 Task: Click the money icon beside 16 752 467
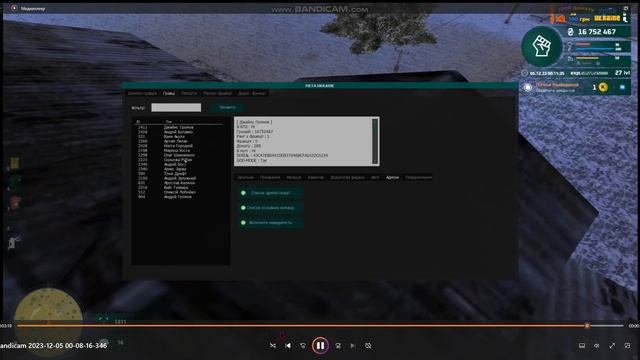click(571, 32)
